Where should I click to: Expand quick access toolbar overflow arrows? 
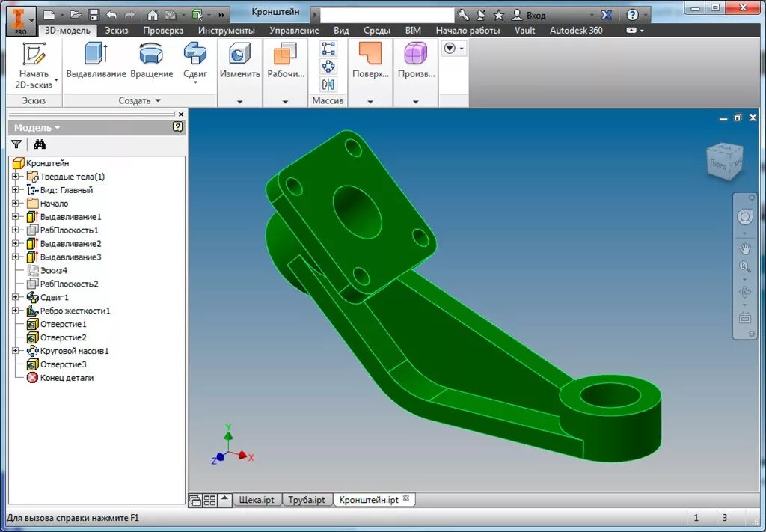click(221, 15)
